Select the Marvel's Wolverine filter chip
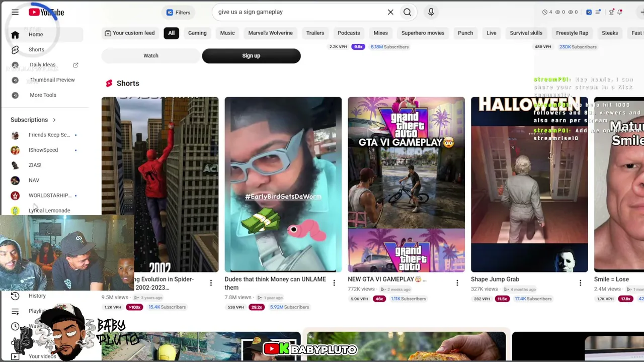Viewport: 644px width, 362px height. pos(270,33)
